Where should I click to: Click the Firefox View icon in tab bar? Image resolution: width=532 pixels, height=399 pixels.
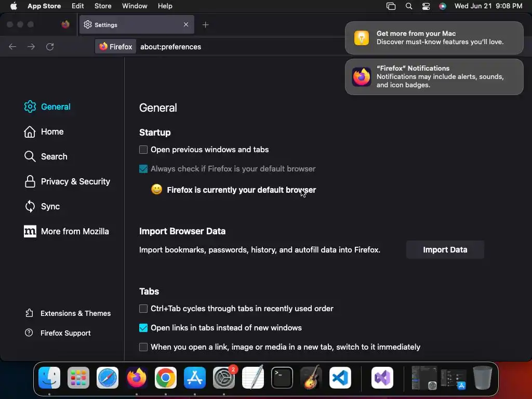pyautogui.click(x=65, y=24)
